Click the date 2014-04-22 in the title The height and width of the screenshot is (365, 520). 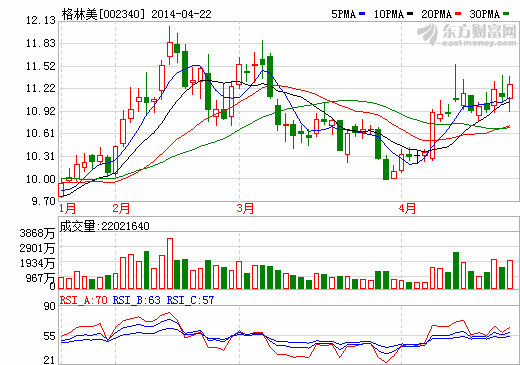pos(181,14)
